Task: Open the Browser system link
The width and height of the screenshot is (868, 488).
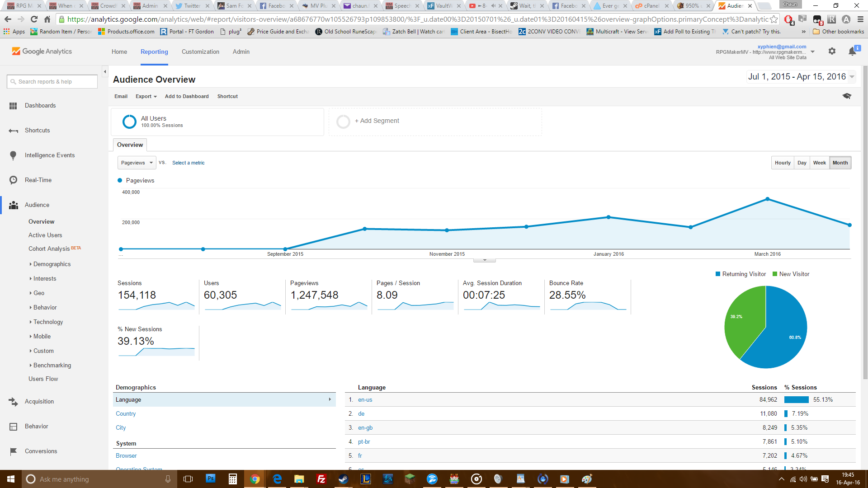Action: click(126, 456)
